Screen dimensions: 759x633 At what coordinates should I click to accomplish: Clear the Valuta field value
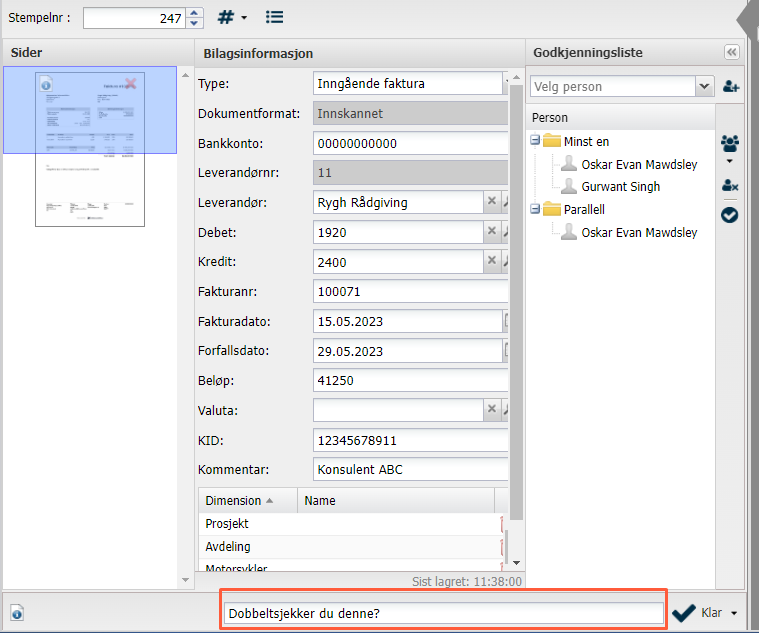(x=491, y=410)
